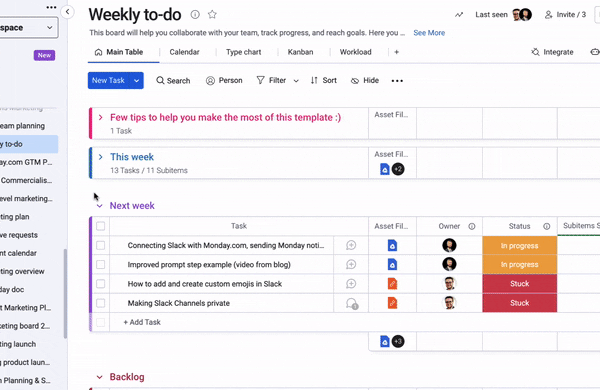Open conversation for custom emojis in Slack task
This screenshot has width=600, height=390.
[351, 284]
